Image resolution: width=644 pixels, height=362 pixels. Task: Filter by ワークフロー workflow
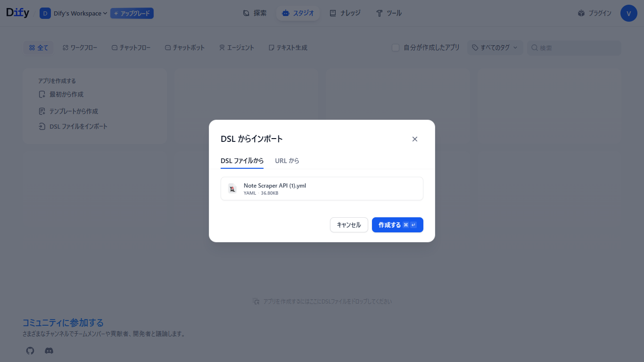pos(80,48)
